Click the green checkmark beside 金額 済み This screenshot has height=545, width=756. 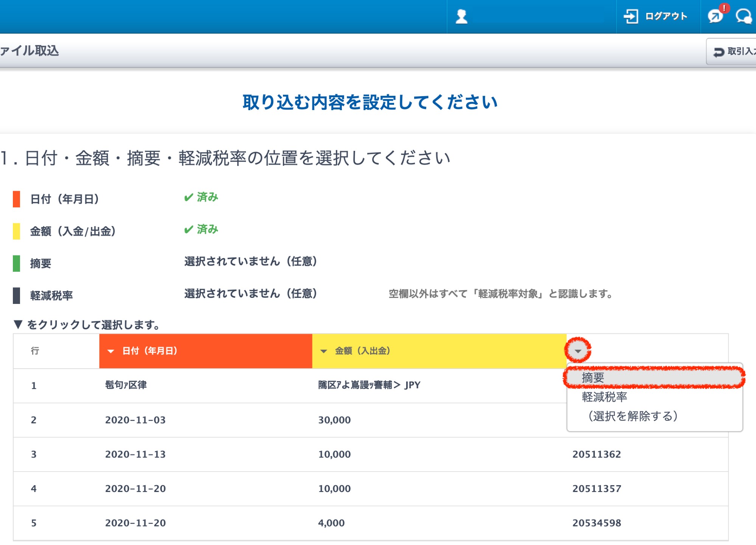coord(188,229)
